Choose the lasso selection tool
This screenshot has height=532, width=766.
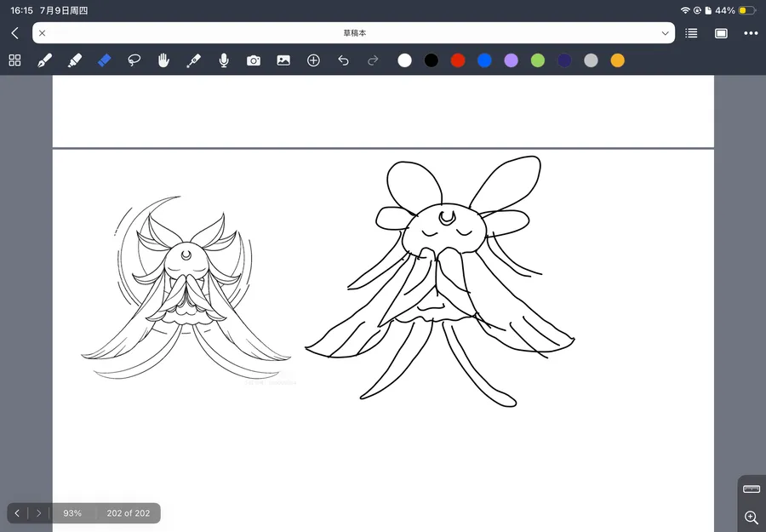134,60
